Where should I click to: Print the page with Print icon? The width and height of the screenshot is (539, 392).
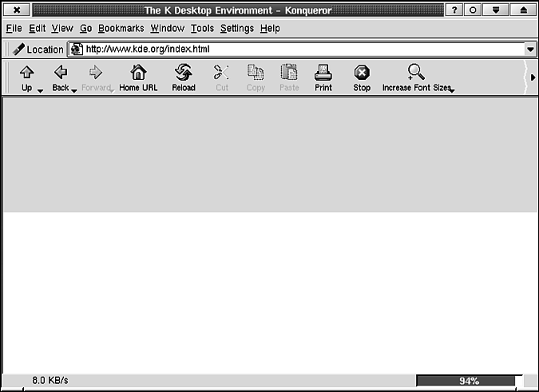point(323,73)
